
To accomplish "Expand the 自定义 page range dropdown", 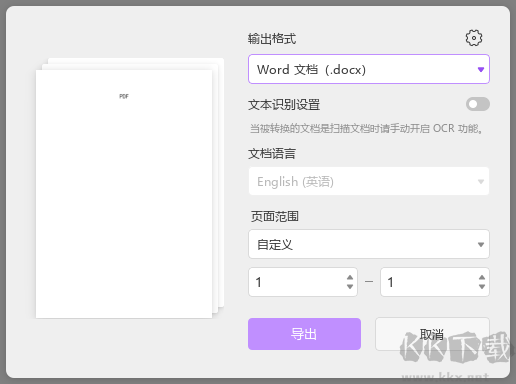I will (x=369, y=244).
